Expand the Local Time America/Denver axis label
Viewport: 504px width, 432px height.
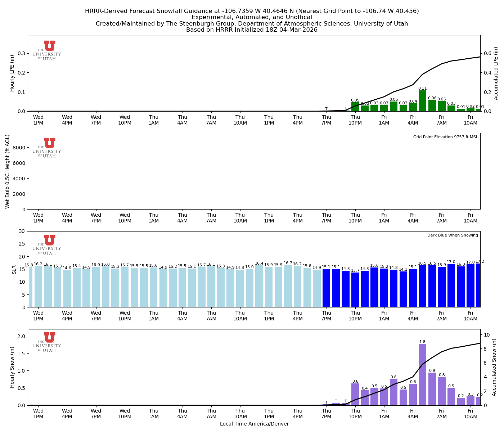(255, 424)
